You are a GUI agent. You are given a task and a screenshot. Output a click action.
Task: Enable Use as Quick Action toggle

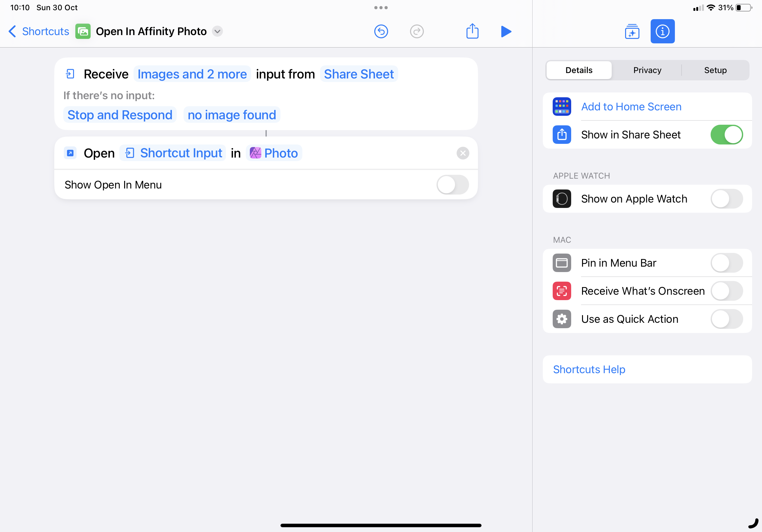(x=727, y=319)
